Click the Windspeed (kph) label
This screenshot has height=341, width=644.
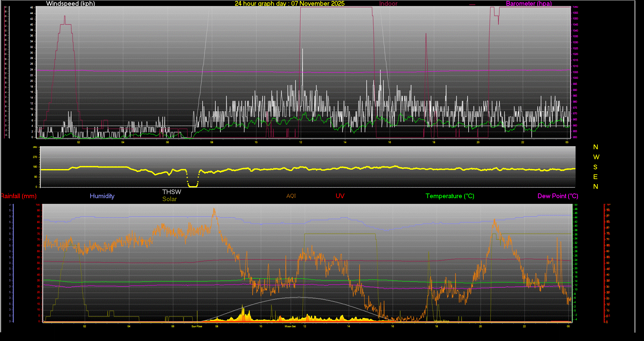pos(70,4)
